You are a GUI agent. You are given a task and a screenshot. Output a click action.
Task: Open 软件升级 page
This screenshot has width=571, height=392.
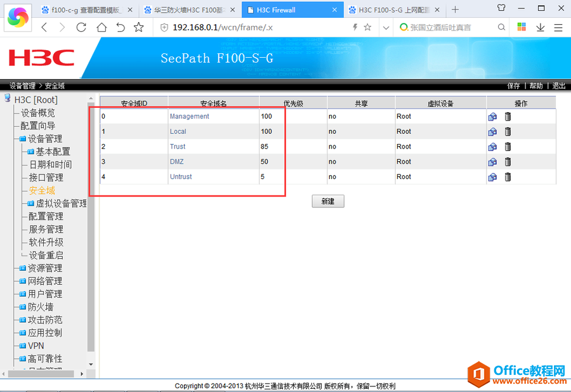click(46, 242)
